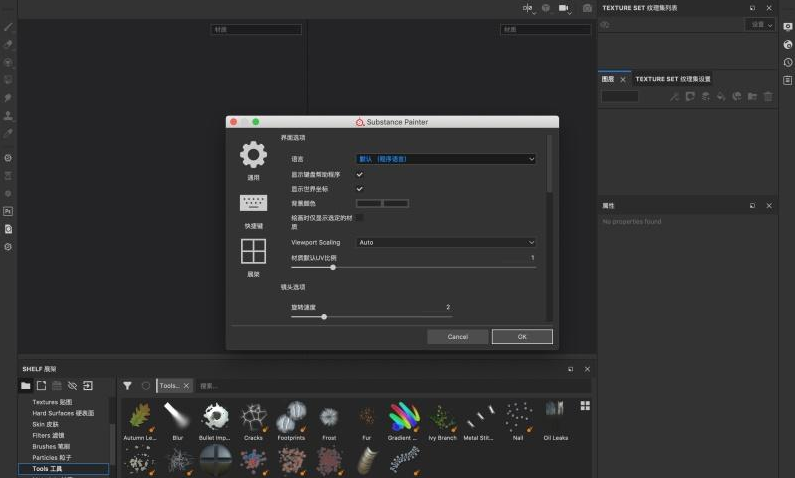Viewport: 795px width, 478px height.
Task: Toggle the show keyboard helper checkbox
Action: click(x=359, y=174)
